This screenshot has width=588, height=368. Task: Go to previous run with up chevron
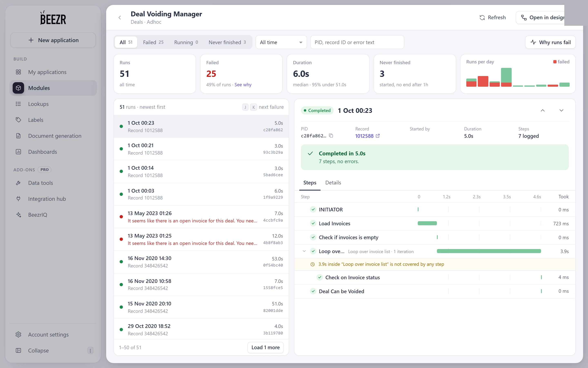[x=542, y=110]
